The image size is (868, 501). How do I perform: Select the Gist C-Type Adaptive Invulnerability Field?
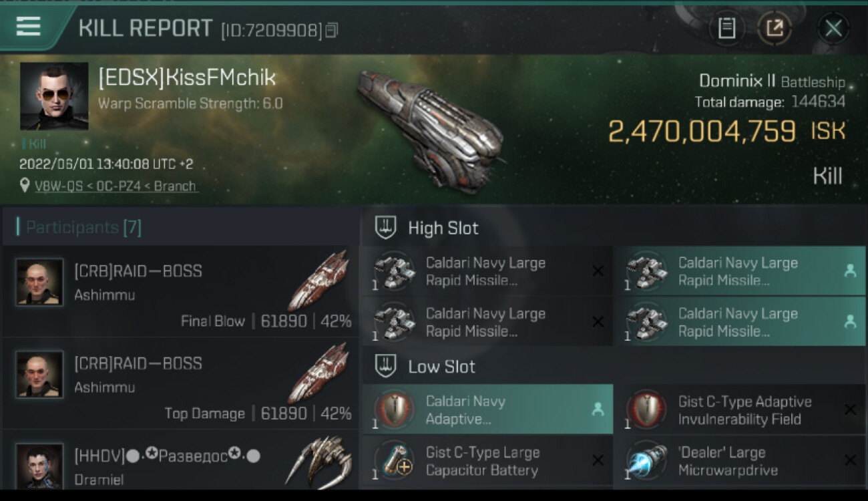click(739, 409)
